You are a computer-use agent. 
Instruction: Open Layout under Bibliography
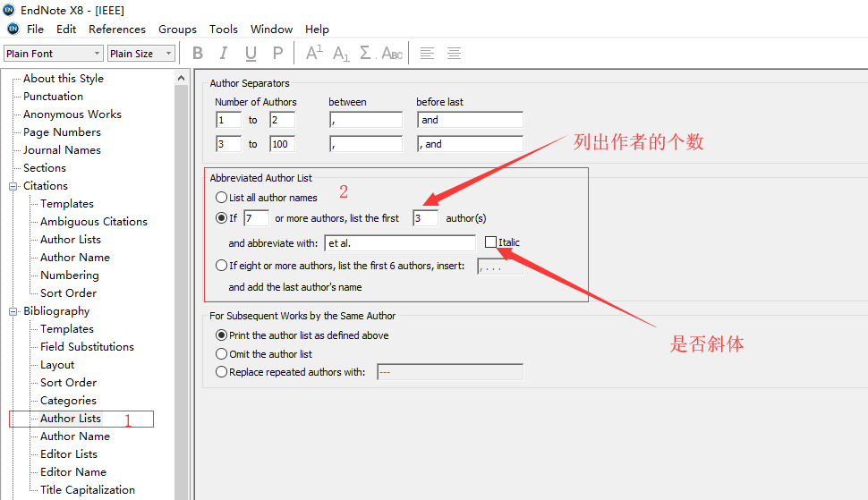[x=57, y=365]
